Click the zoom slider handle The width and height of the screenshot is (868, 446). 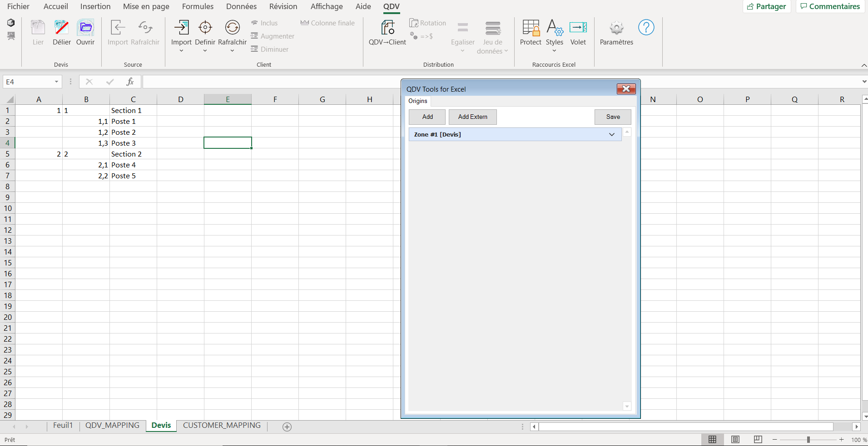coord(808,440)
